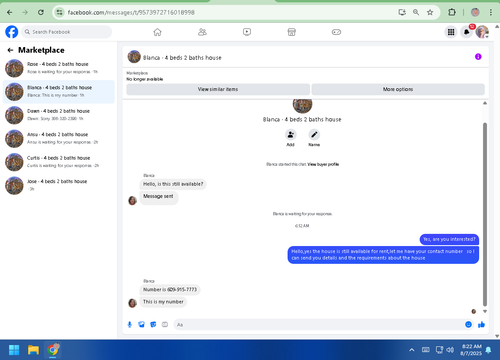Open the notifications bell icon
The height and width of the screenshot is (360, 500).
[x=467, y=32]
